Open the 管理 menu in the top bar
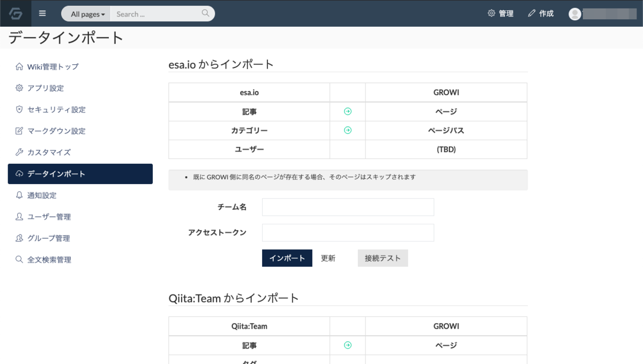 (501, 13)
